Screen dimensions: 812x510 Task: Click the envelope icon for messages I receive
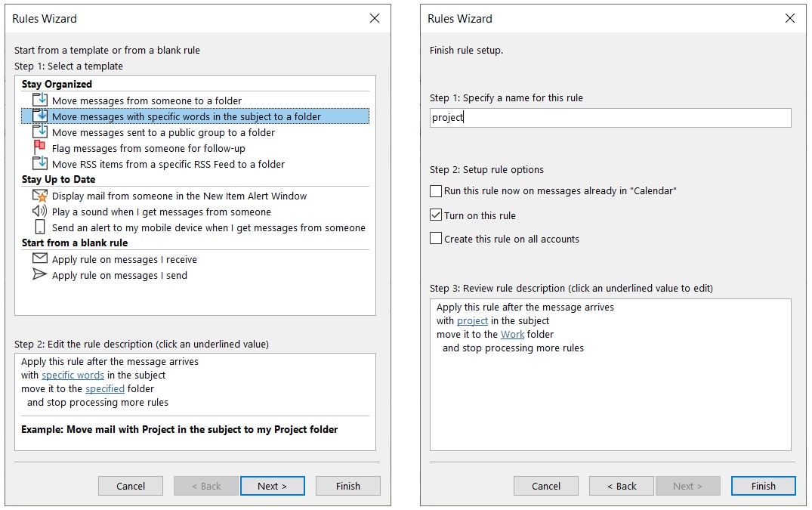point(43,258)
